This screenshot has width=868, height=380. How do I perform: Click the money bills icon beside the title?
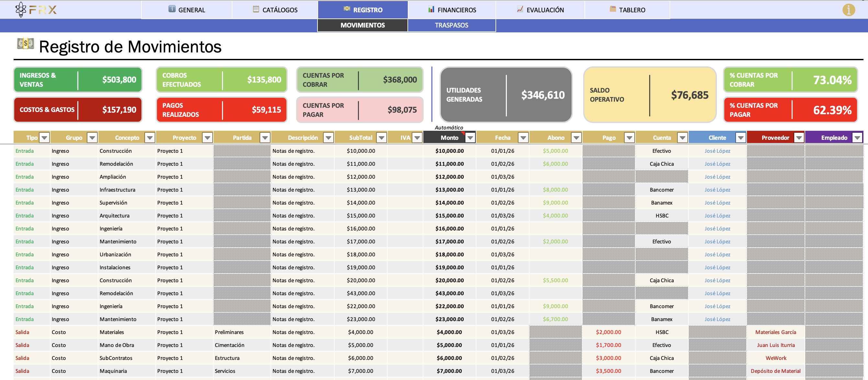click(25, 44)
